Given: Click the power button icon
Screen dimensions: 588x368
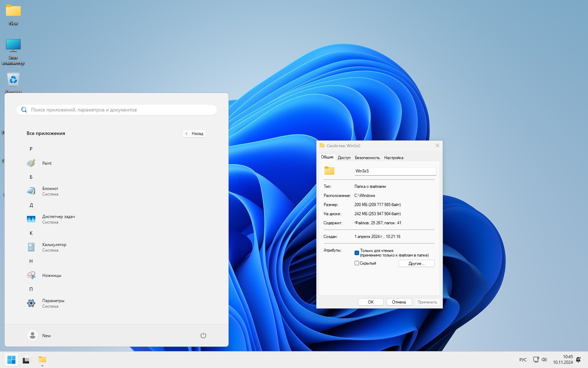Looking at the screenshot, I should [x=203, y=335].
